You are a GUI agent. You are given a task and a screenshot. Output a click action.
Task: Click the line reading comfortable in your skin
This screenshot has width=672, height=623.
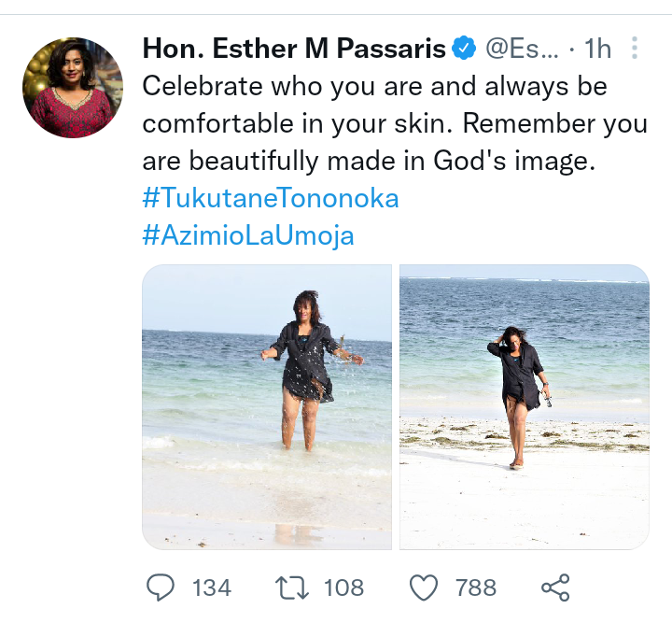pyautogui.click(x=299, y=123)
